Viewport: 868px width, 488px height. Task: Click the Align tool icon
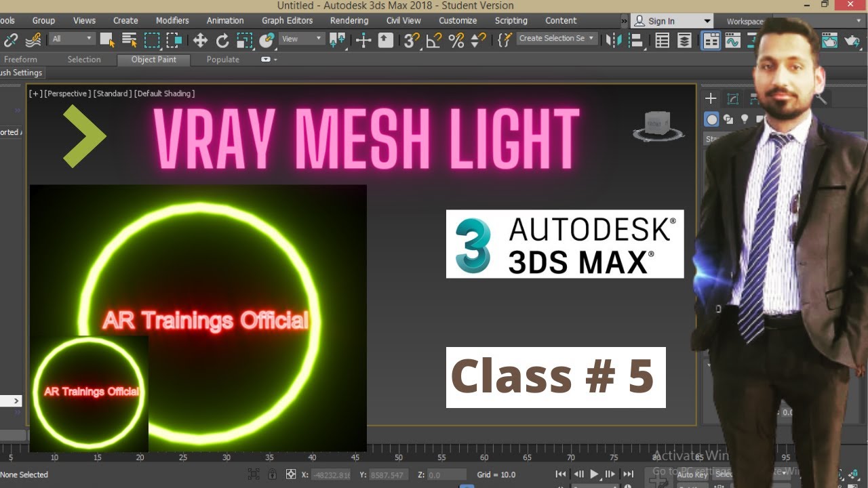[636, 41]
